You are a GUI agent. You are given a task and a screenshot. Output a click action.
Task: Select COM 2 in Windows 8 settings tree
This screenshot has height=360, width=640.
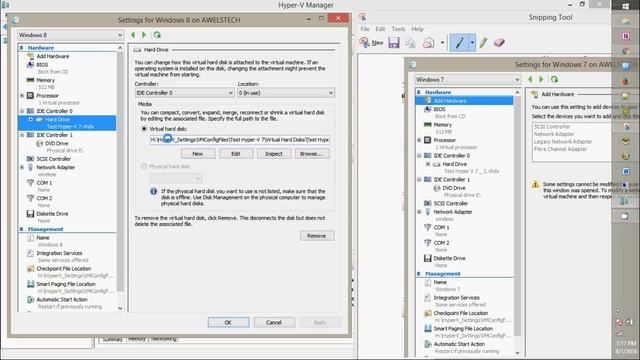44,198
